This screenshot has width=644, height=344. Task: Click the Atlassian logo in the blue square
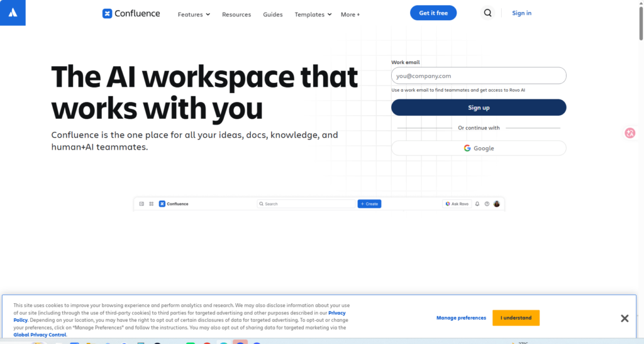coord(13,13)
